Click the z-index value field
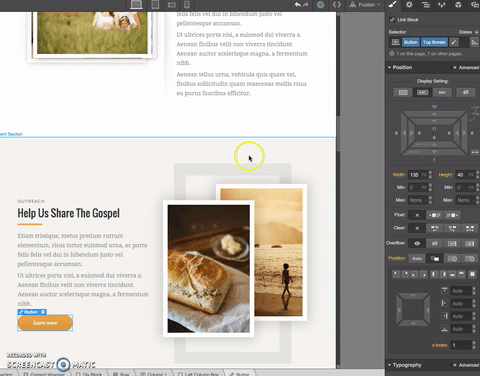This screenshot has height=376, width=480. click(x=461, y=345)
